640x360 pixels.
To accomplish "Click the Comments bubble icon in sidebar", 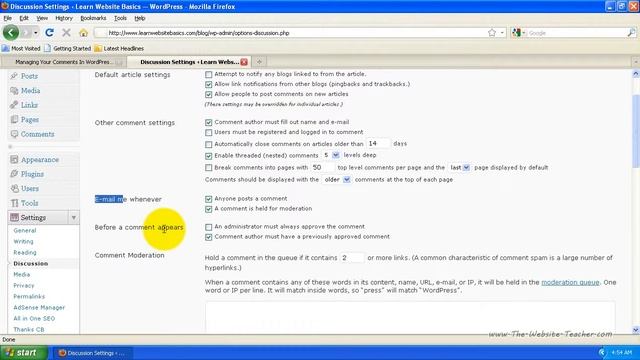I will coord(14,134).
